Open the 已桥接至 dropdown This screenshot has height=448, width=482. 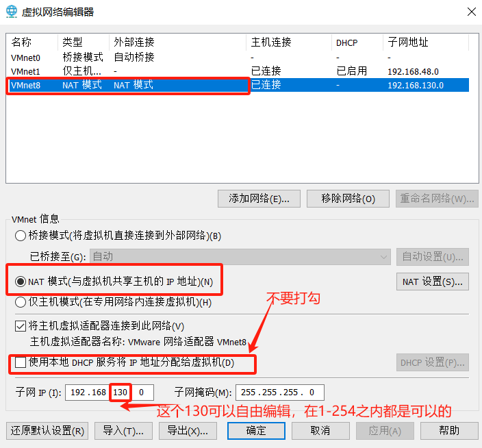point(240,257)
